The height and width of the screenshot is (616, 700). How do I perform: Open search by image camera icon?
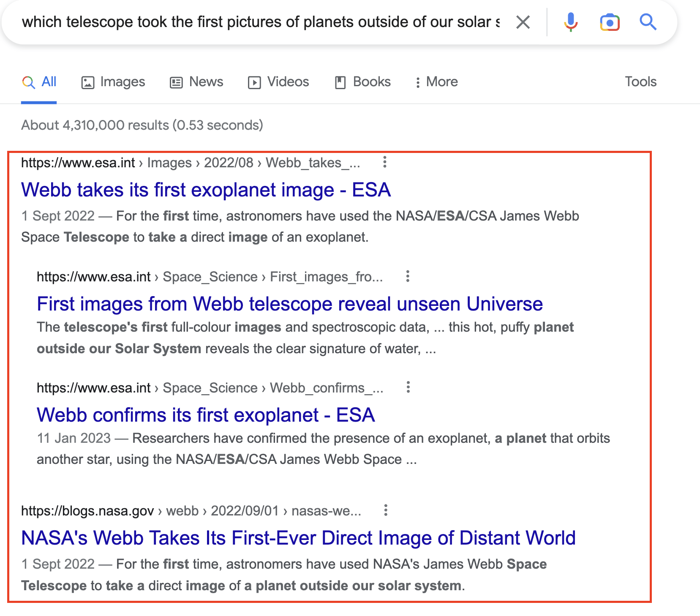pos(610,22)
